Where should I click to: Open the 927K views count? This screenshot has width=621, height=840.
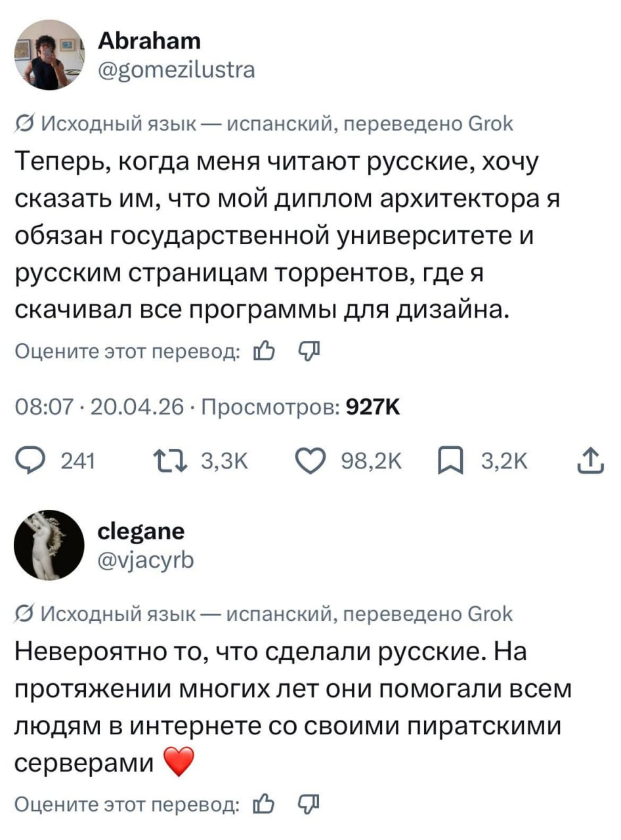pos(372,408)
